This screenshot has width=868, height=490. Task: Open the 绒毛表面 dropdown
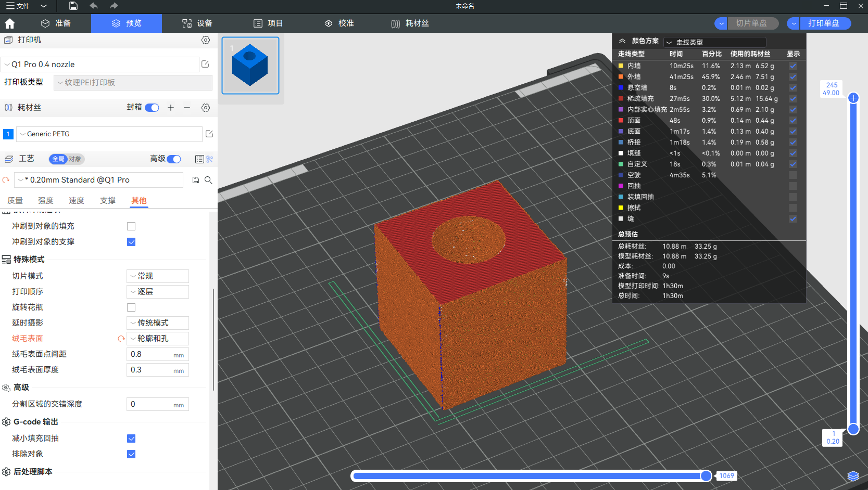[x=158, y=339]
